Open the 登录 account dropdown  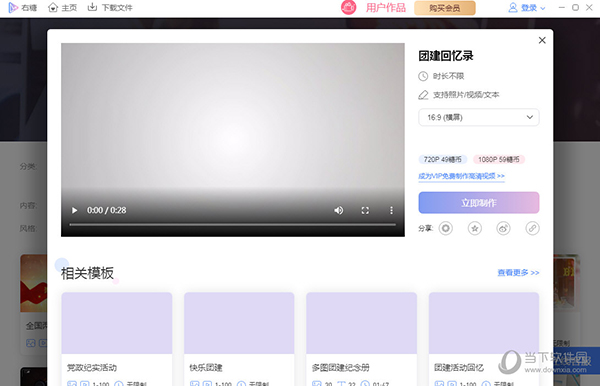pos(527,8)
